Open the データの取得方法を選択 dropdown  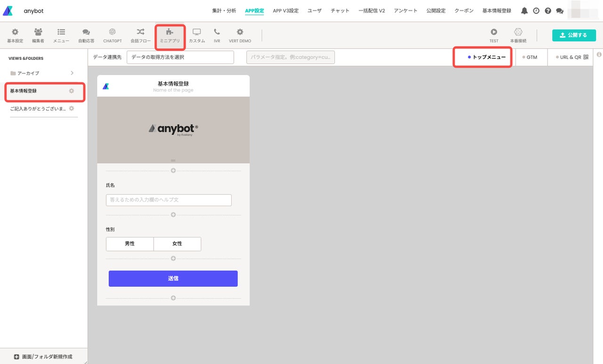click(x=180, y=57)
